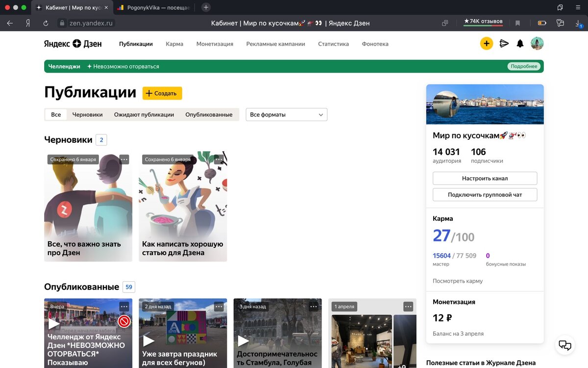Open three-dot menu on the 'Вчера' publication
Image resolution: width=588 pixels, height=368 pixels.
[124, 307]
